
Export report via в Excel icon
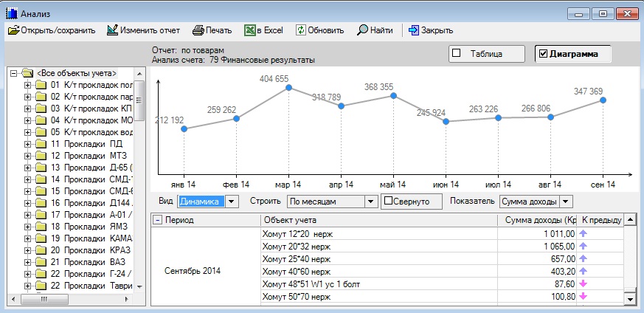click(251, 30)
